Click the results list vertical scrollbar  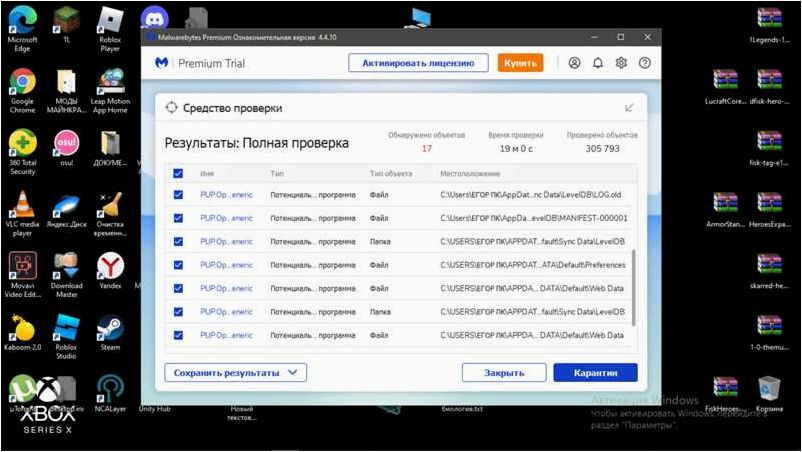[634, 287]
